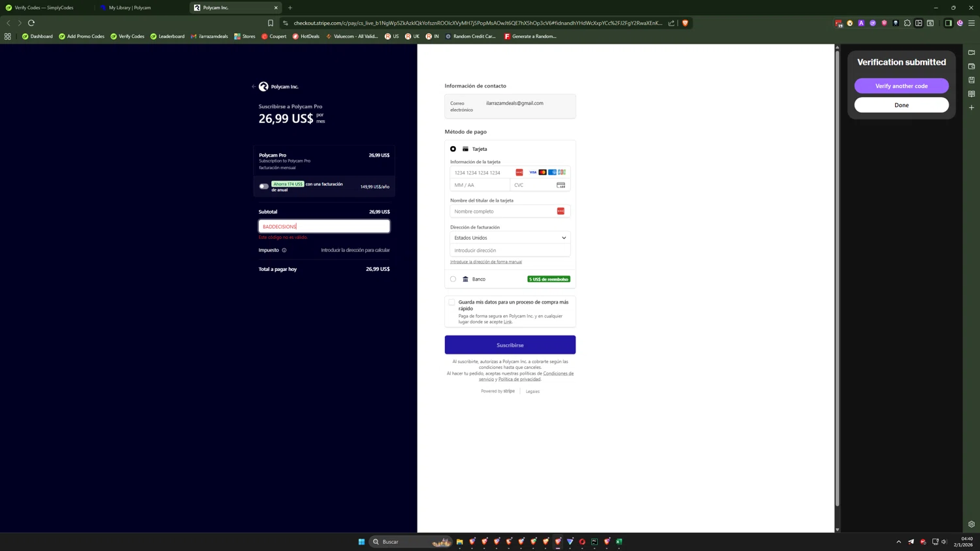
Task: Open the Política de privacidad link
Action: click(519, 379)
